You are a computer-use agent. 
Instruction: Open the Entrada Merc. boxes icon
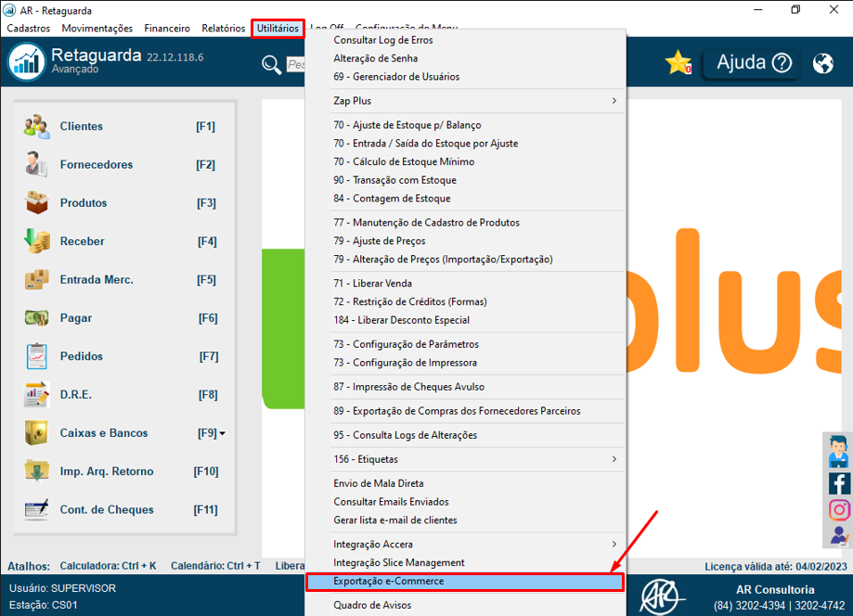[36, 279]
